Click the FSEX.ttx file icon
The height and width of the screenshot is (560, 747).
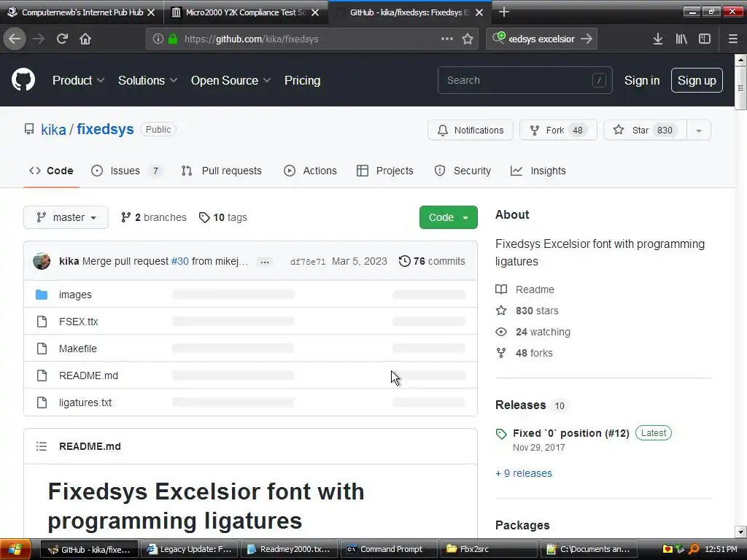coord(42,322)
